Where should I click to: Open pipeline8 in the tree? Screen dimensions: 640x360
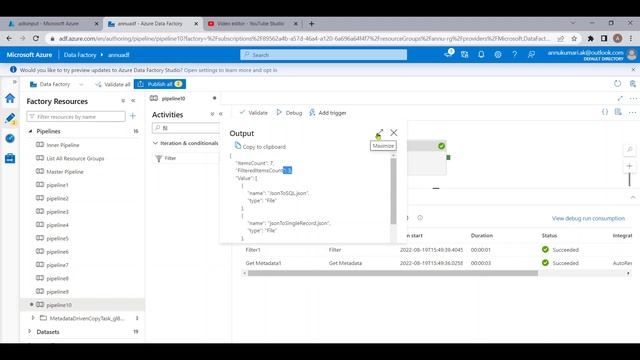tap(57, 278)
